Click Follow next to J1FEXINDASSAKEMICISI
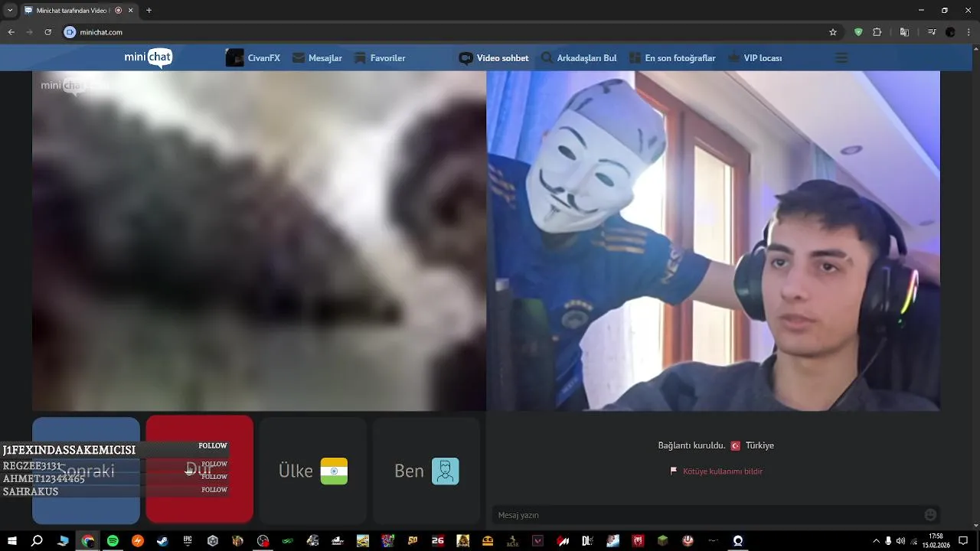980x551 pixels. point(213,445)
